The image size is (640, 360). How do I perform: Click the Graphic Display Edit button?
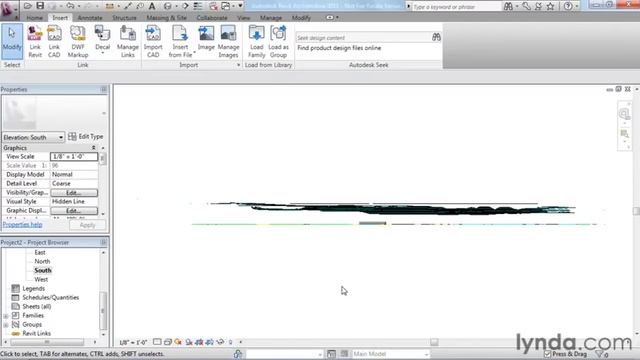pos(74,210)
